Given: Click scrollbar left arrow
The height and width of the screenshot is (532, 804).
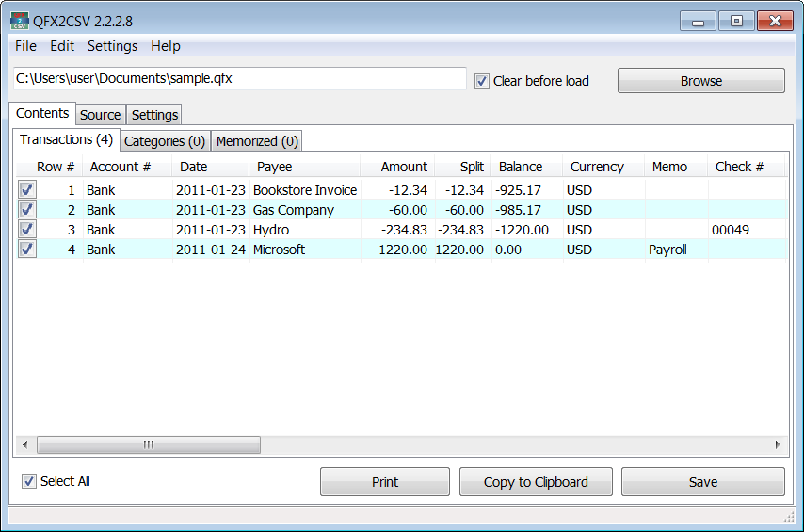Looking at the screenshot, I should (x=25, y=444).
